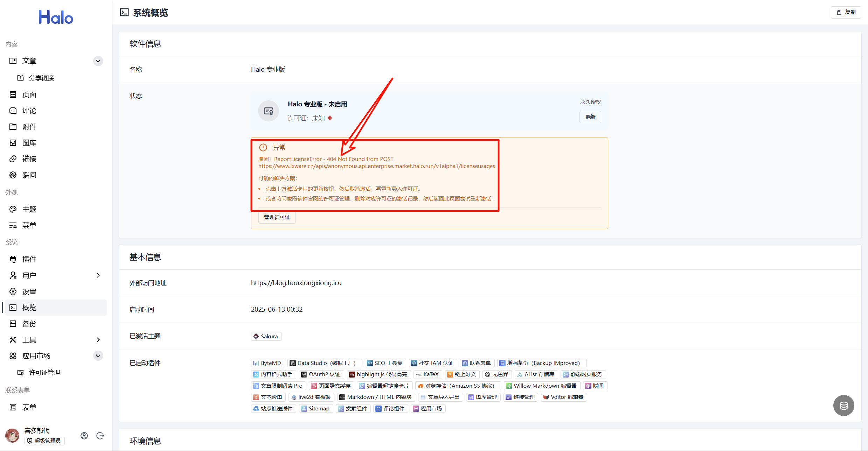The height and width of the screenshot is (451, 868).
Task: Click the OAuth2 认证 plugin tag
Action: pyautogui.click(x=321, y=374)
